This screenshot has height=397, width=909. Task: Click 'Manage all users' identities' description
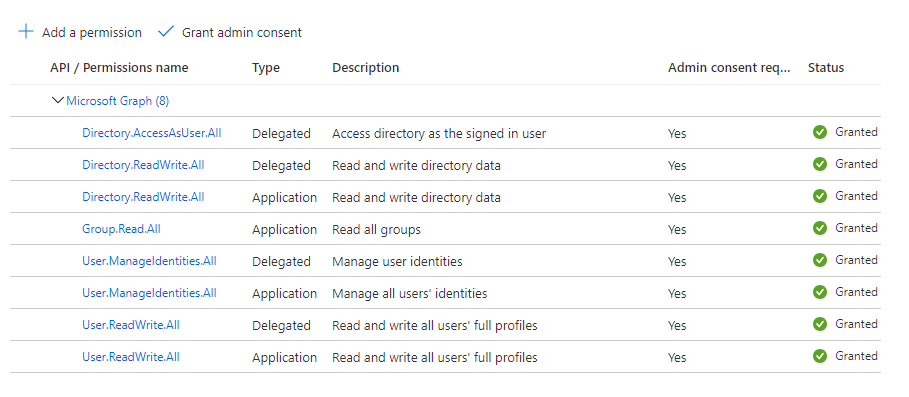click(409, 293)
